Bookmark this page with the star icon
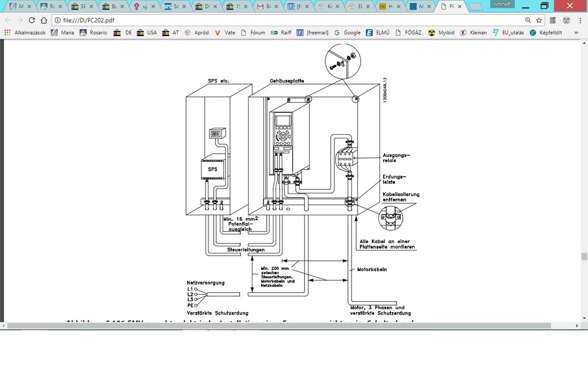The width and height of the screenshot is (588, 387). coord(539,20)
